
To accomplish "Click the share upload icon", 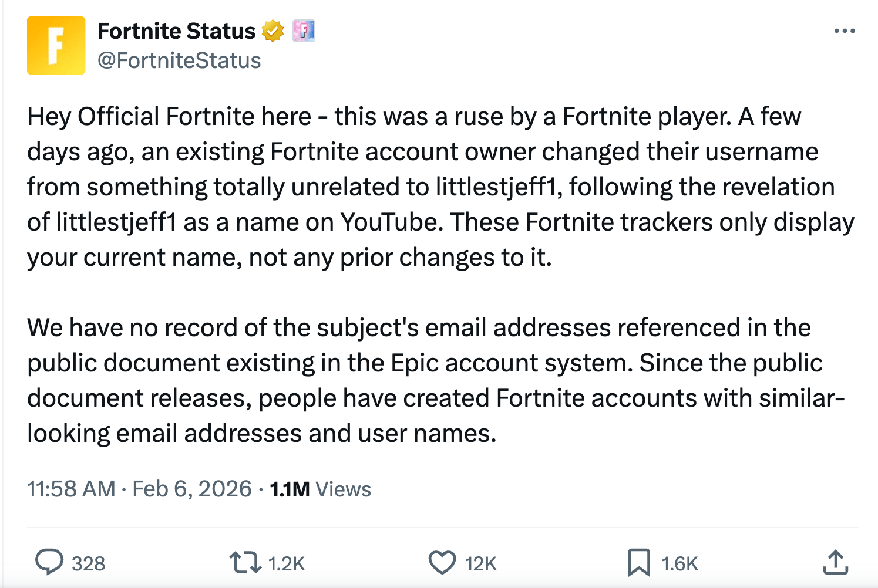I will tap(835, 562).
